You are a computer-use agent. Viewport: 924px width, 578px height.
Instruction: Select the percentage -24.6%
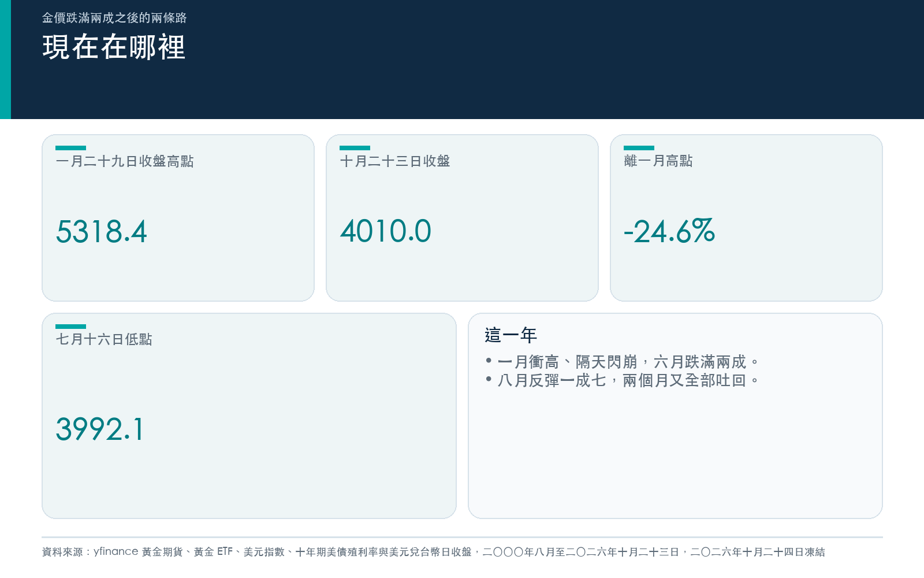(x=669, y=231)
